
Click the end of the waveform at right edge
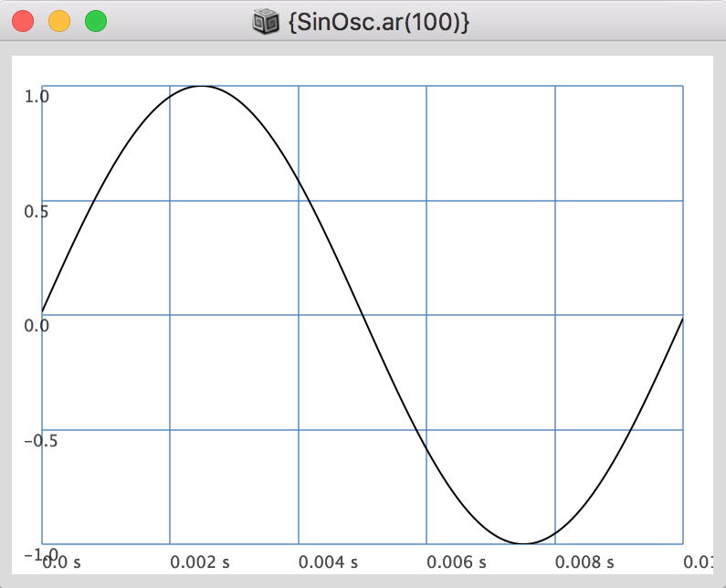pos(681,319)
